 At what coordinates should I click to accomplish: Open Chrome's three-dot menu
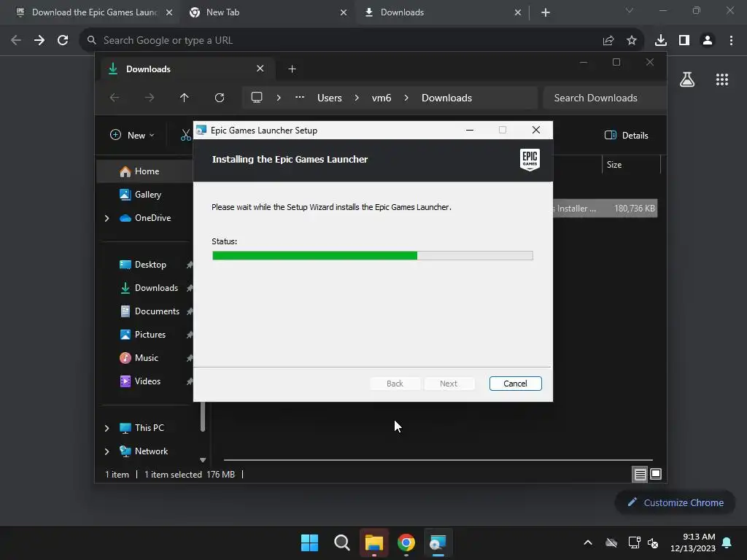pos(731,41)
